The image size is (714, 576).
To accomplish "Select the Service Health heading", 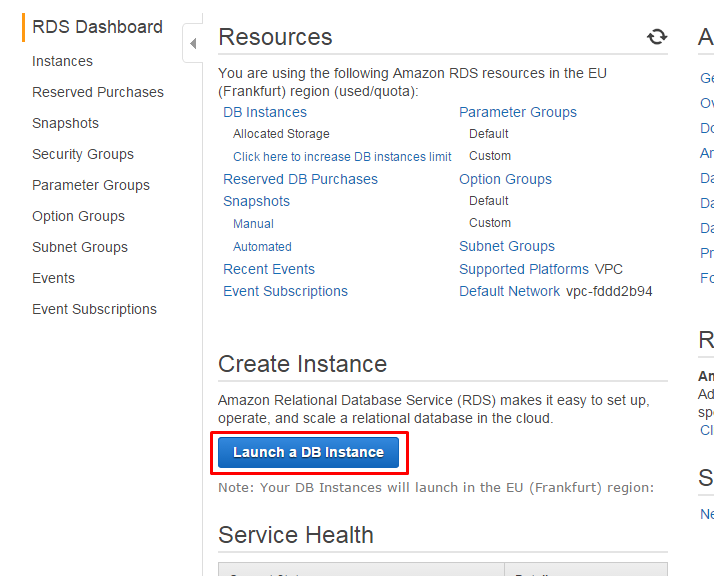I will tap(296, 535).
